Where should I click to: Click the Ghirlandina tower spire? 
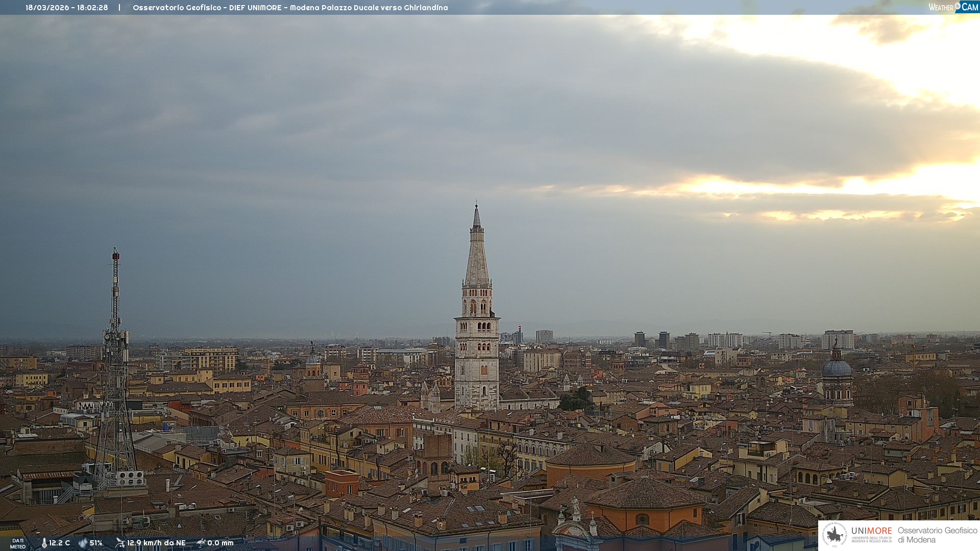pyautogui.click(x=477, y=250)
